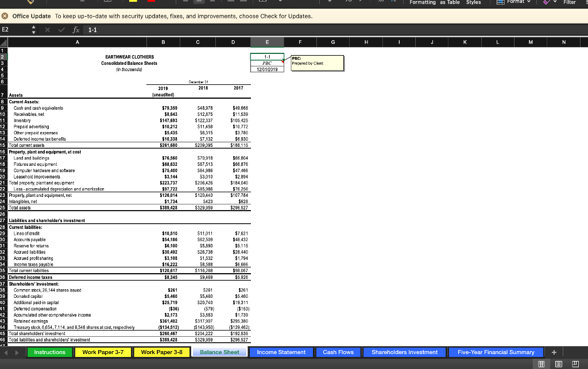The image size is (588, 369).
Task: Click Intangibles, net label
Action: coord(23,201)
